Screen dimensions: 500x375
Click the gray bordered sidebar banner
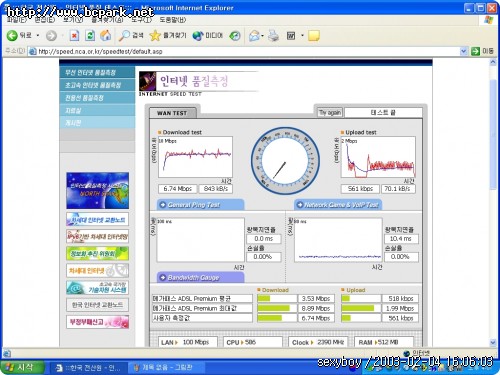point(97,305)
